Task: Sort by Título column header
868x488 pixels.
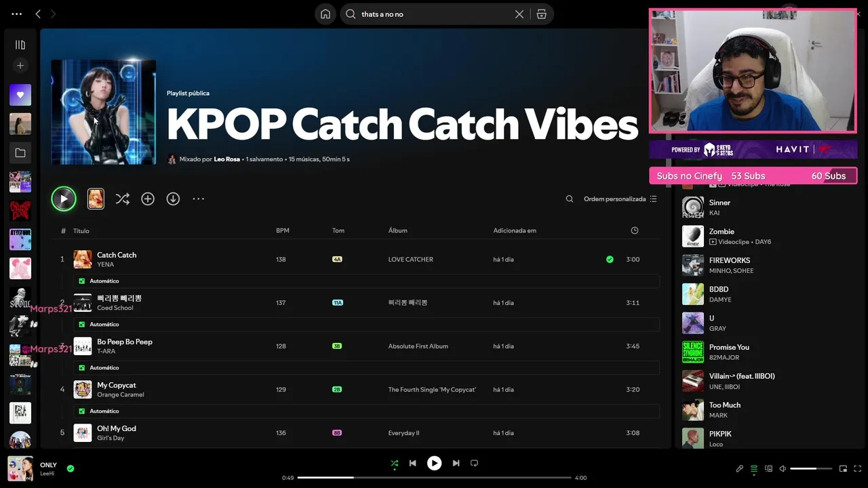Action: 81,230
